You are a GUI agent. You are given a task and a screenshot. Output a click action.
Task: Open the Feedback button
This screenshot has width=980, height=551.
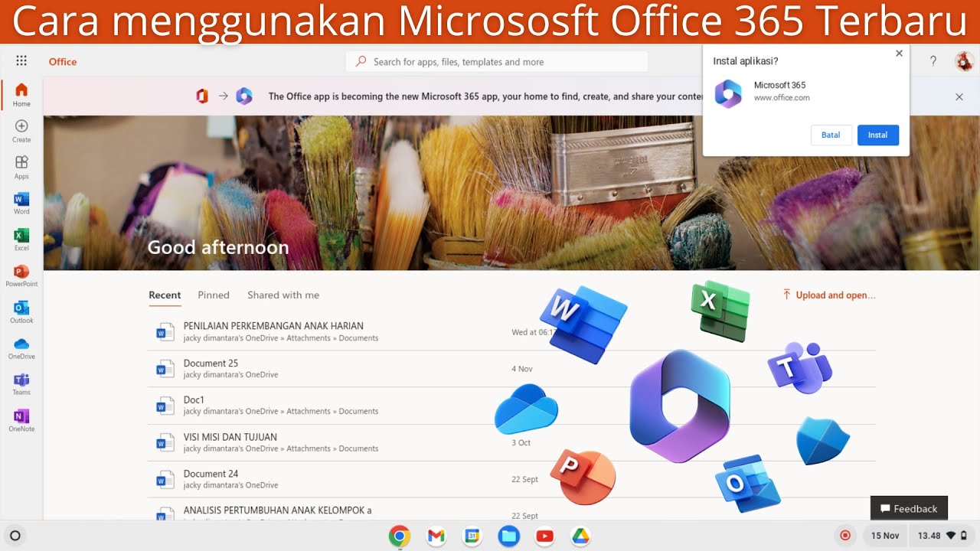[x=909, y=508]
